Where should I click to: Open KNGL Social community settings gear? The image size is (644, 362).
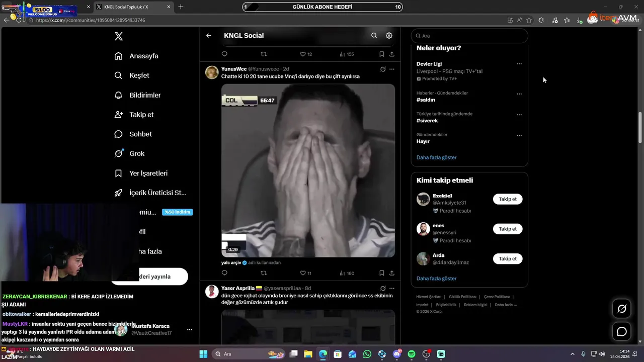click(389, 36)
